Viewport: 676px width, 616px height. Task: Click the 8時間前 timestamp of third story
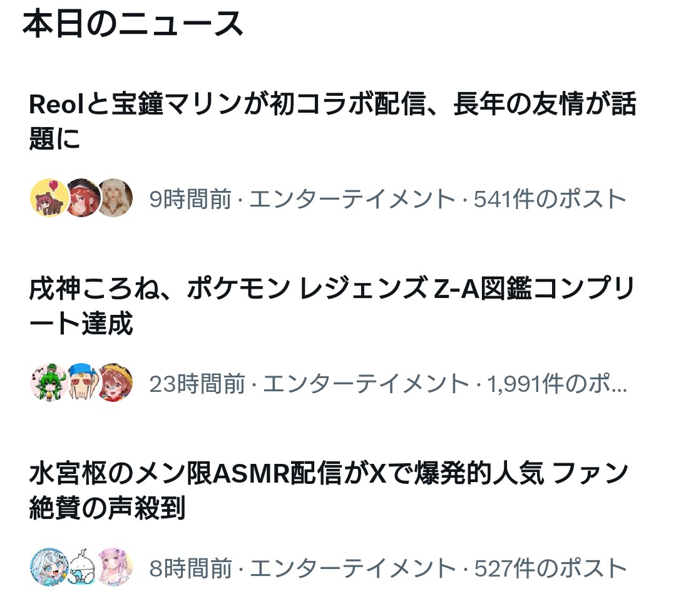point(190,568)
